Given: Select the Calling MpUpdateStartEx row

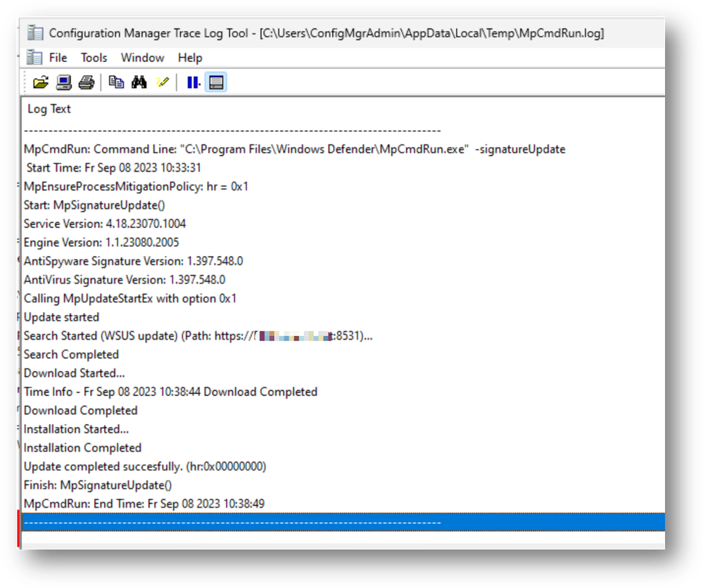Looking at the screenshot, I should tap(343, 298).
